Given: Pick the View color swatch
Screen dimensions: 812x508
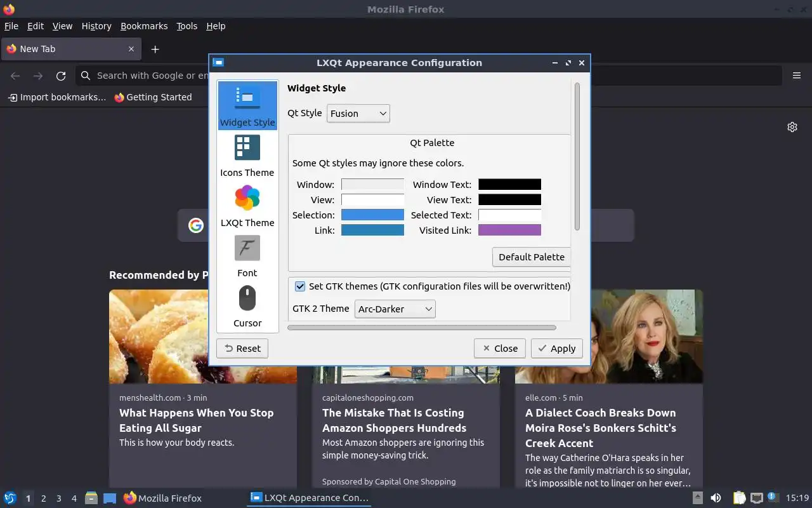Looking at the screenshot, I should pyautogui.click(x=372, y=200).
